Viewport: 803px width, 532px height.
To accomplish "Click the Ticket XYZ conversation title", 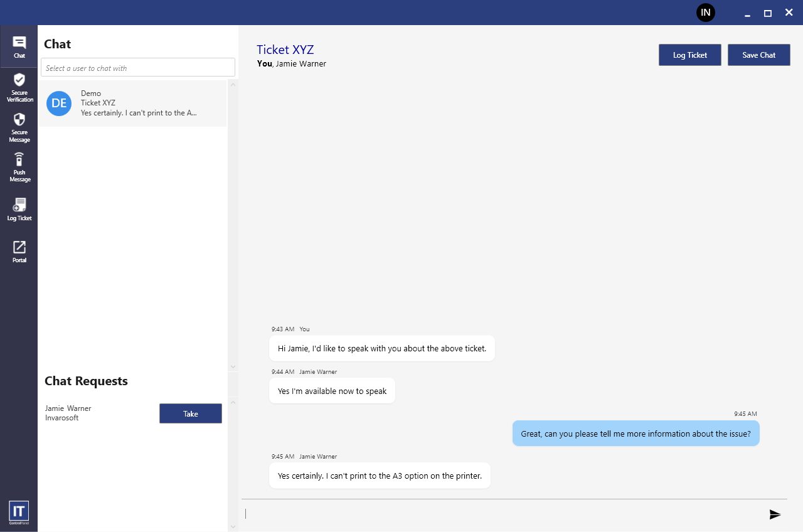I will tap(285, 50).
